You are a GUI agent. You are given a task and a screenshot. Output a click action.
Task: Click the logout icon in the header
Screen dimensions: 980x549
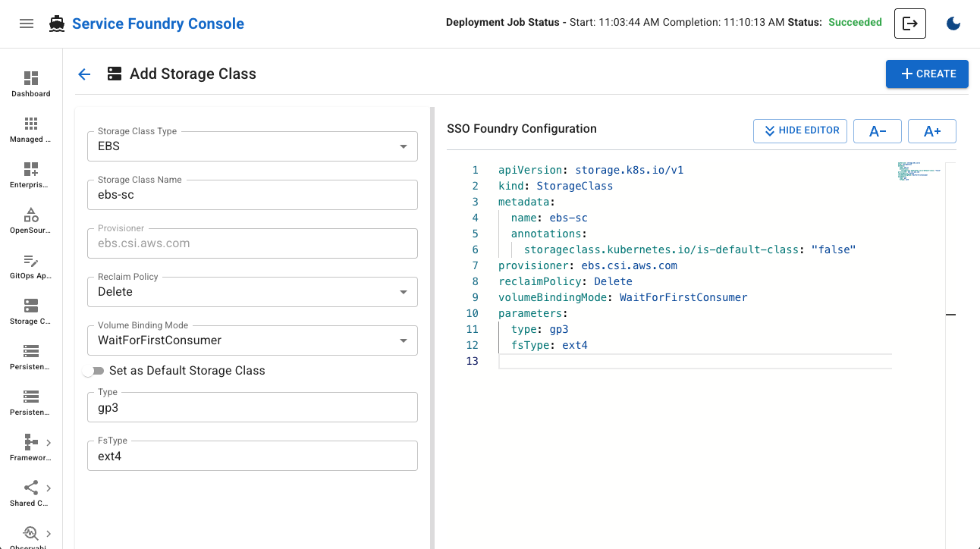tap(910, 23)
